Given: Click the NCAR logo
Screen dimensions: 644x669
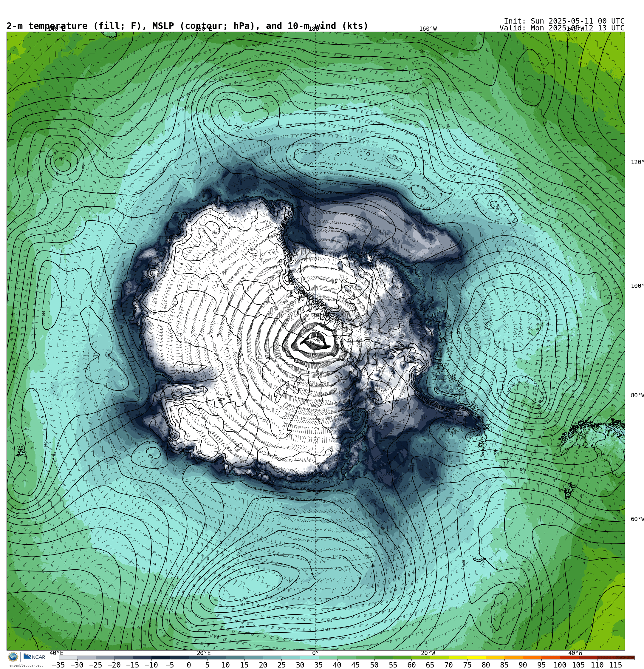Looking at the screenshot, I should tap(34, 657).
